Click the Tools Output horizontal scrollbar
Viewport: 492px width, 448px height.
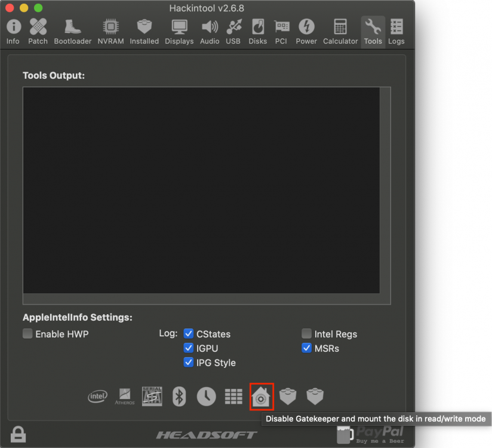pyautogui.click(x=201, y=299)
